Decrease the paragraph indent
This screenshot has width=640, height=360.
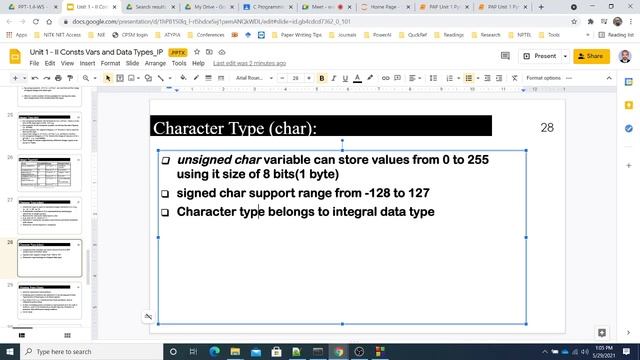(x=487, y=78)
